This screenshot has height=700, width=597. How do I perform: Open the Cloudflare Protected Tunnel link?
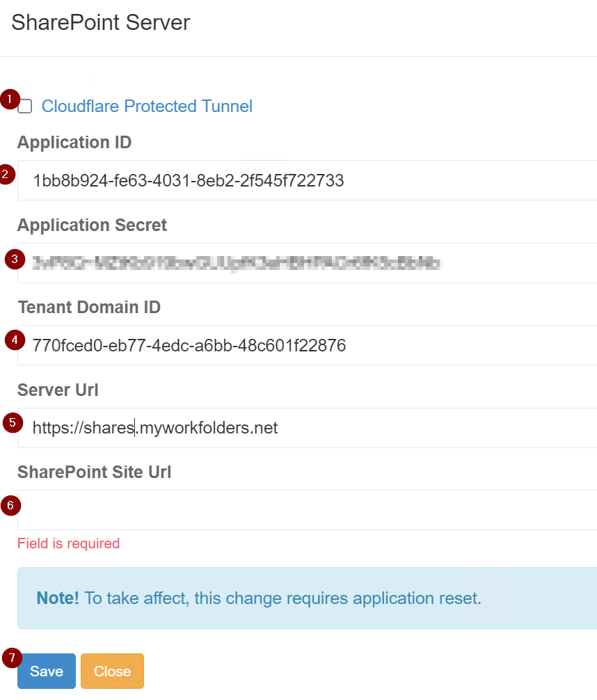[x=147, y=106]
